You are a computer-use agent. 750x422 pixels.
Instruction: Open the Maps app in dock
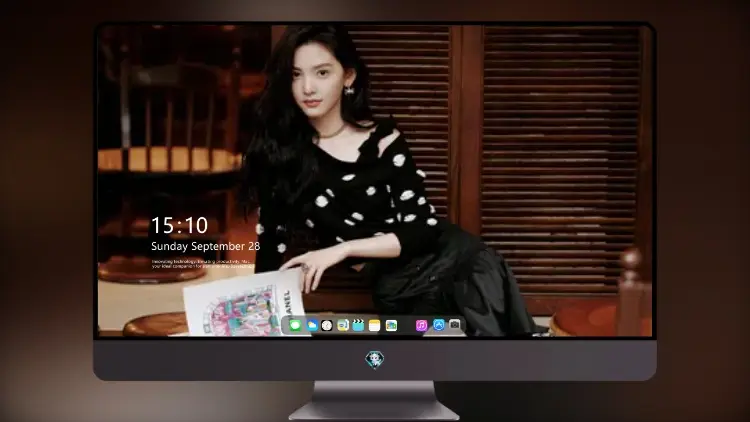pyautogui.click(x=343, y=325)
